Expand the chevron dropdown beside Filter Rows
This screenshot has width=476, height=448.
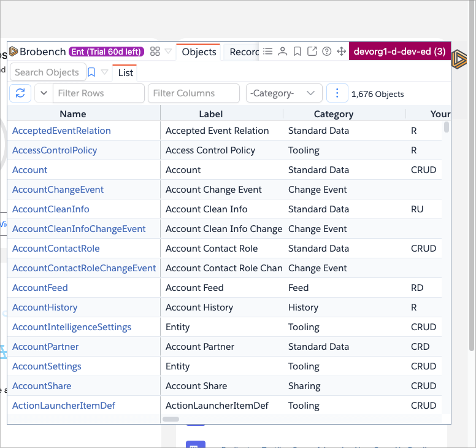[44, 93]
